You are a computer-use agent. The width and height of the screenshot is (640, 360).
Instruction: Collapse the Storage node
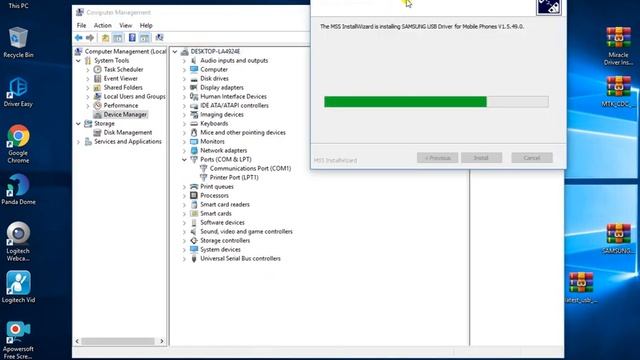(x=78, y=123)
